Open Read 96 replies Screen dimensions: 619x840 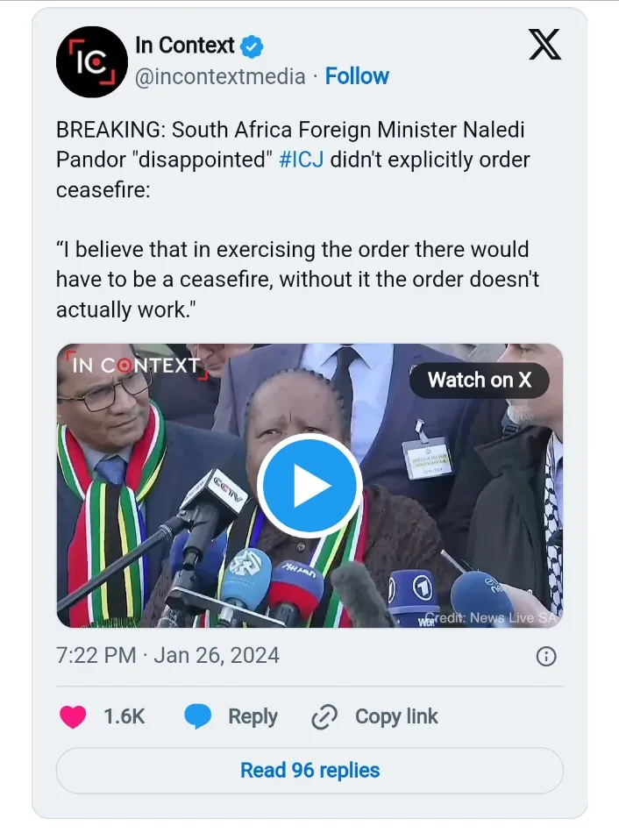pos(309,771)
